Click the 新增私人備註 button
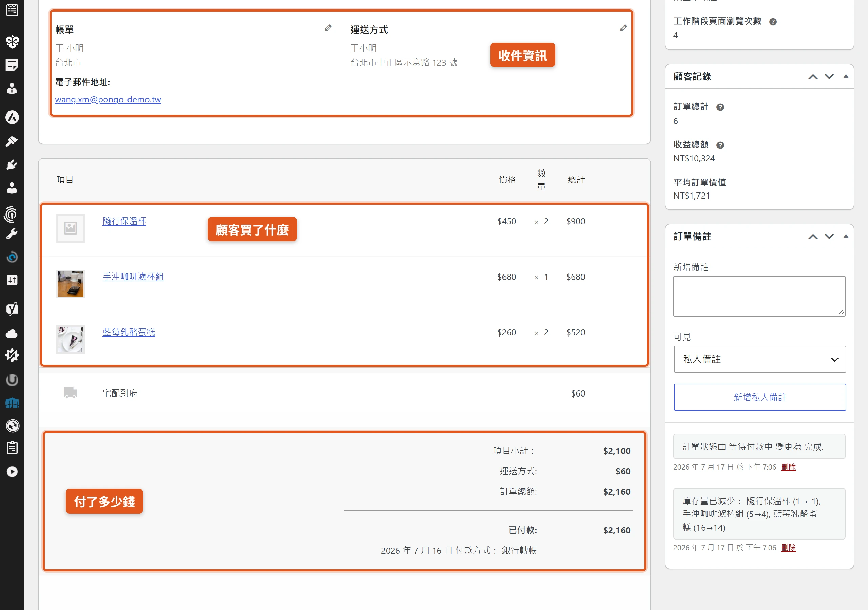This screenshot has width=868, height=610. [x=759, y=397]
